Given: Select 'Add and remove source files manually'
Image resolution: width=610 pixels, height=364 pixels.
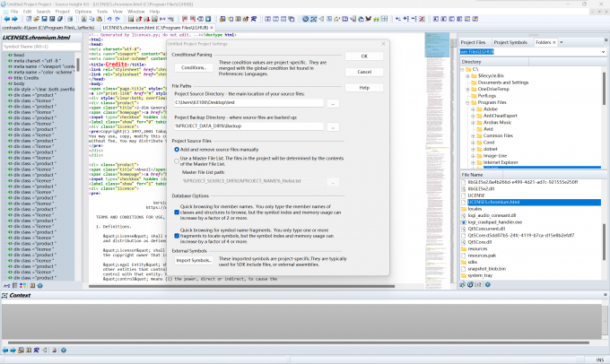Looking at the screenshot, I should 177,150.
